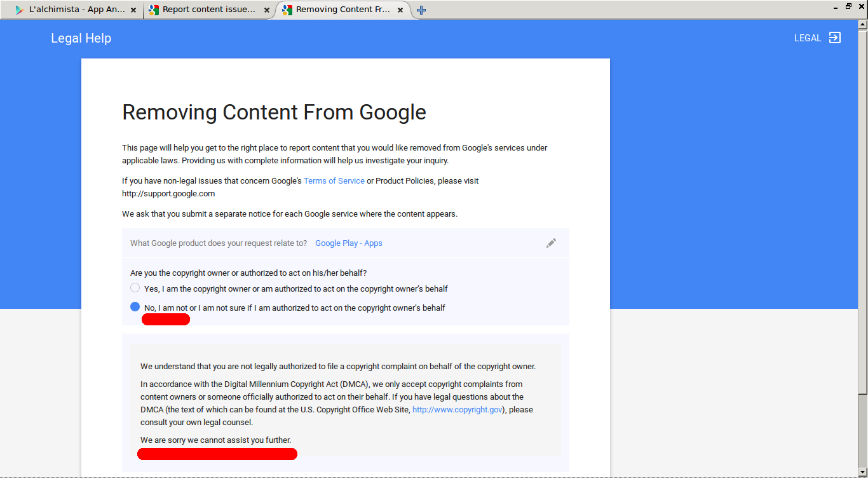This screenshot has height=488, width=868.
Task: Click the vertical scrollbar thumb
Action: pyautogui.click(x=862, y=212)
